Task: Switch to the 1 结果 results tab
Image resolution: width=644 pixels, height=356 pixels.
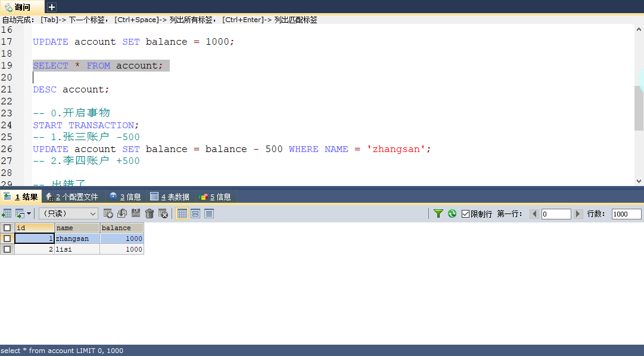Action: [x=21, y=197]
